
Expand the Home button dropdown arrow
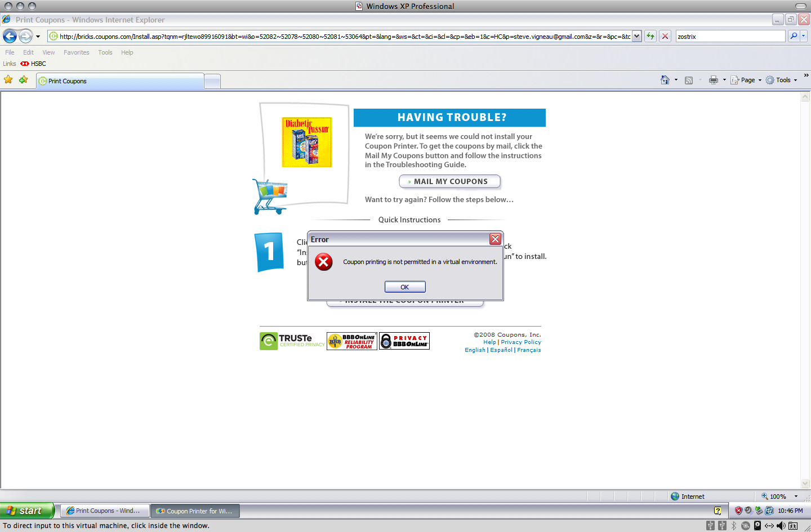pos(676,80)
